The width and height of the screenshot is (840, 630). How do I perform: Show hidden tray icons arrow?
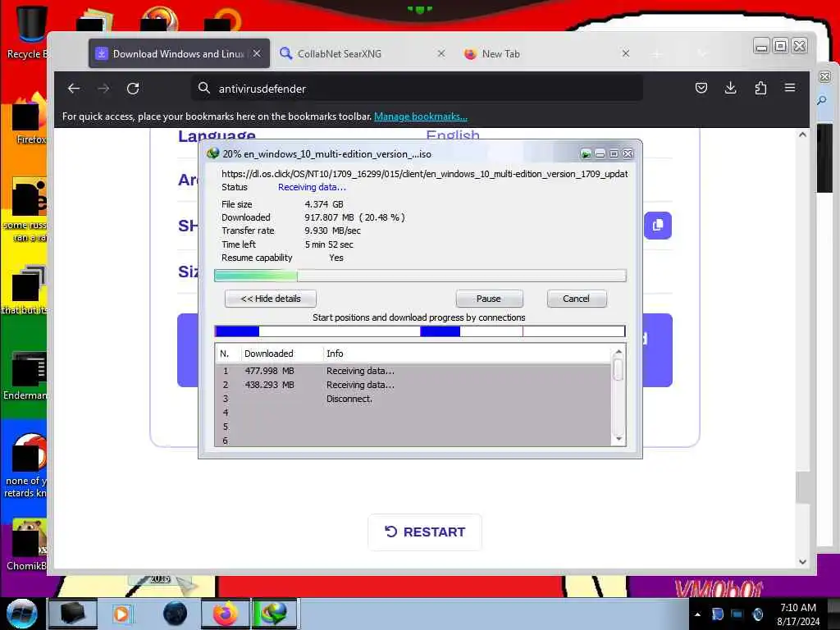[x=697, y=614]
